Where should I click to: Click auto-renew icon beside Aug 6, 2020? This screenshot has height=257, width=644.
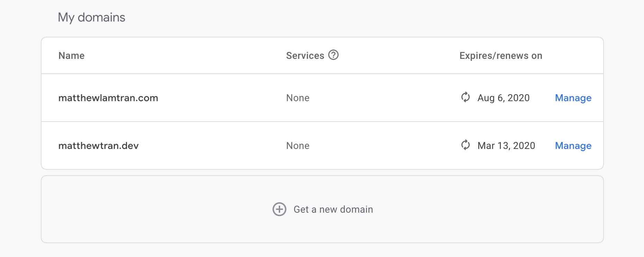click(466, 97)
